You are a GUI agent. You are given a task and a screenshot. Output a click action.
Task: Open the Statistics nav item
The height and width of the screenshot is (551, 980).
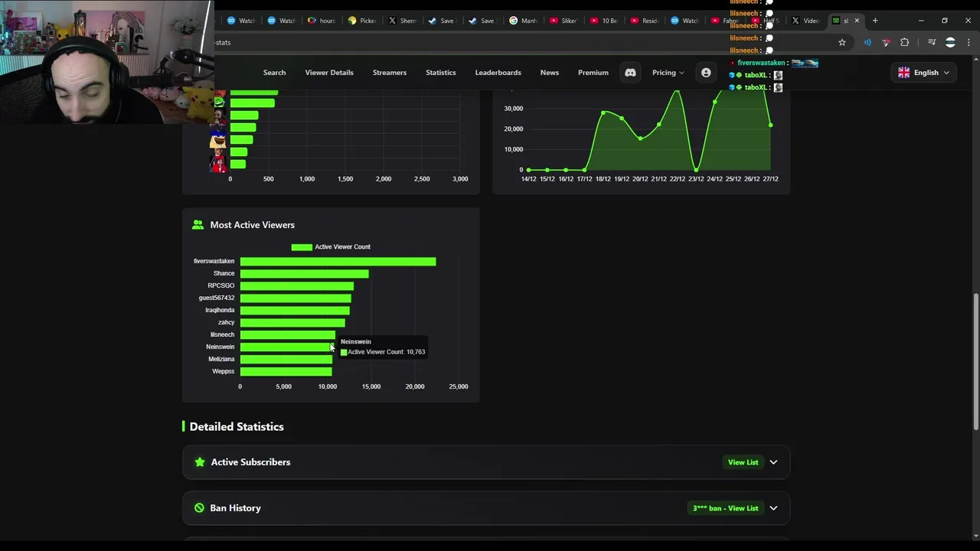tap(441, 73)
